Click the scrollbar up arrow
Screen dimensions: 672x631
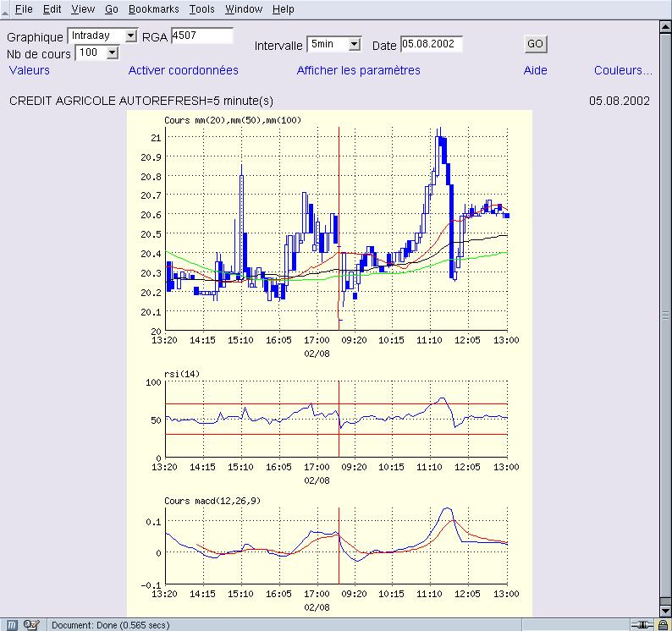pyautogui.click(x=665, y=27)
